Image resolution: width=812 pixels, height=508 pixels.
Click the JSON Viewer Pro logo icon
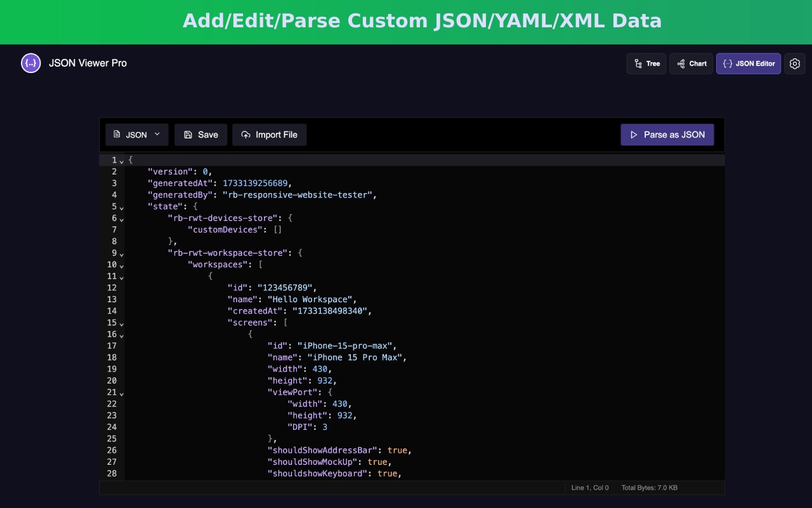(x=30, y=63)
